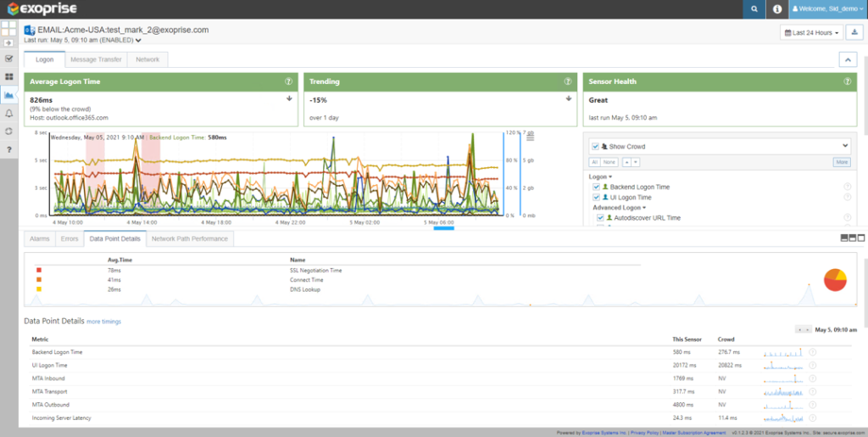Click the Exoprise logo

point(42,8)
